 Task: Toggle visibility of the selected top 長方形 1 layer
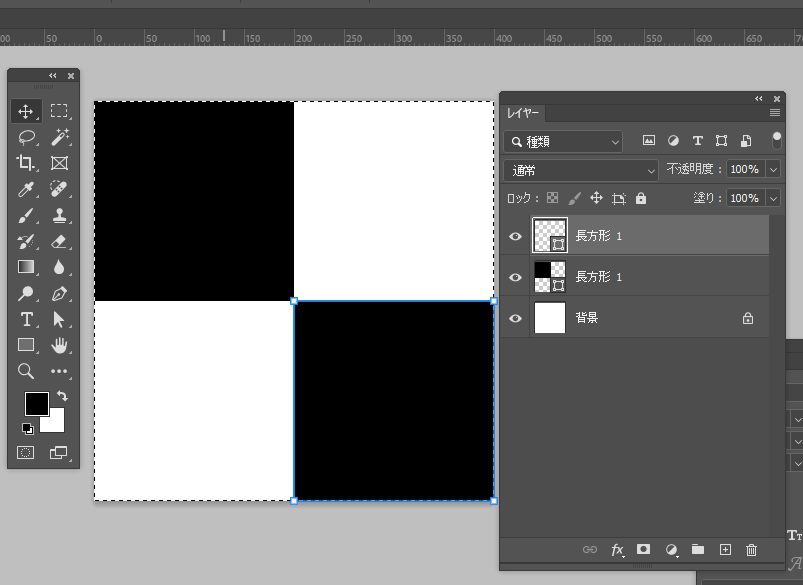click(516, 236)
